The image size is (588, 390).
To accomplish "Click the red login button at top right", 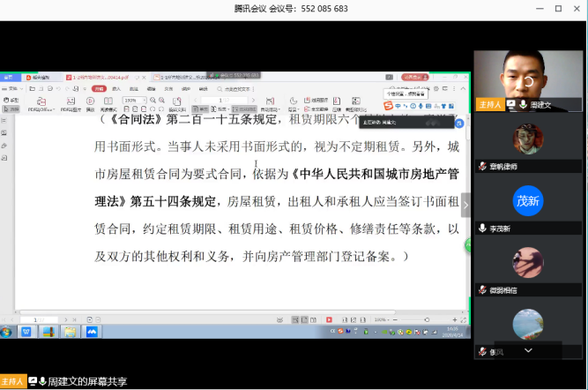I will click(x=413, y=77).
